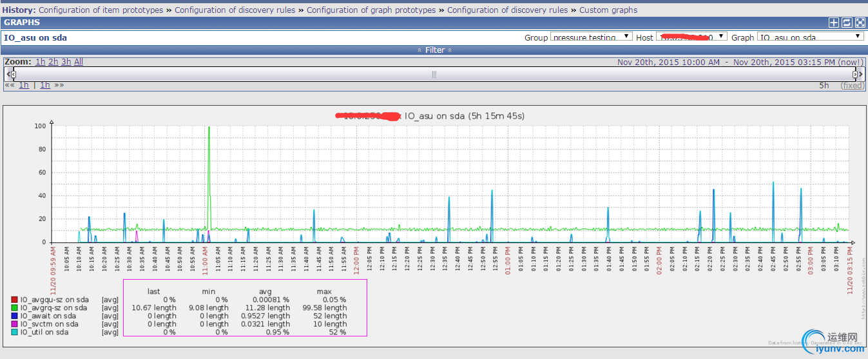Go to Configuration of item prototypes history link

(x=101, y=10)
